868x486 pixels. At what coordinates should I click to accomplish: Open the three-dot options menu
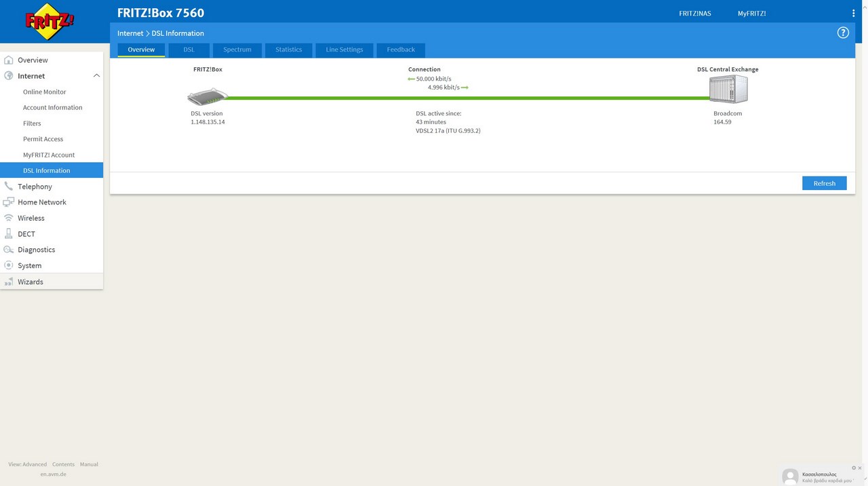click(854, 14)
